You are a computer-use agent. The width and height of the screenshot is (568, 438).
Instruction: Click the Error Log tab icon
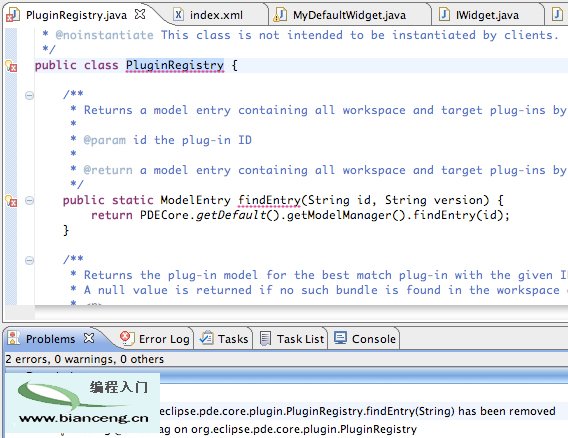127,338
